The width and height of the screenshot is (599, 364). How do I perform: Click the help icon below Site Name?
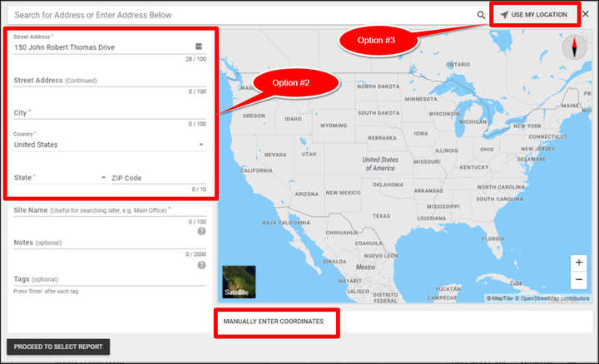[201, 231]
